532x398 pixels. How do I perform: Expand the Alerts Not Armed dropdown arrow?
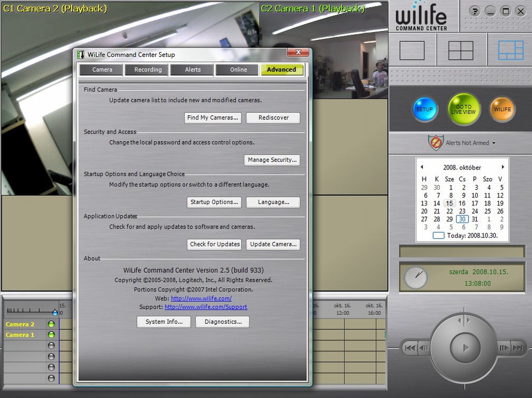point(494,143)
